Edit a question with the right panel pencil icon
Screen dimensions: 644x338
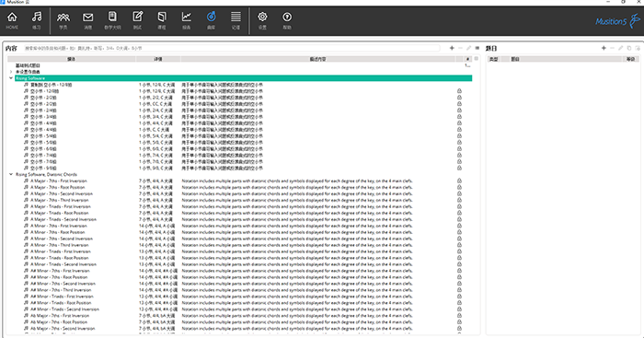click(621, 48)
